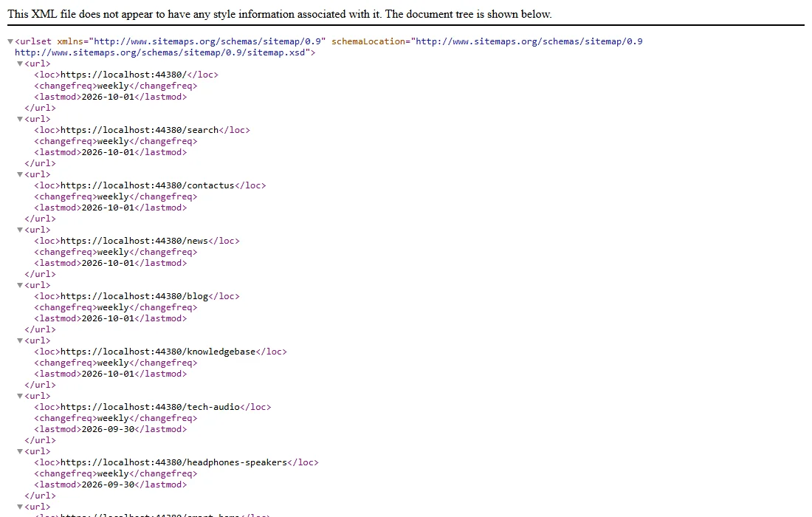
Task: Click the loc text https://localhost:44380/contactus
Action: [x=147, y=185]
